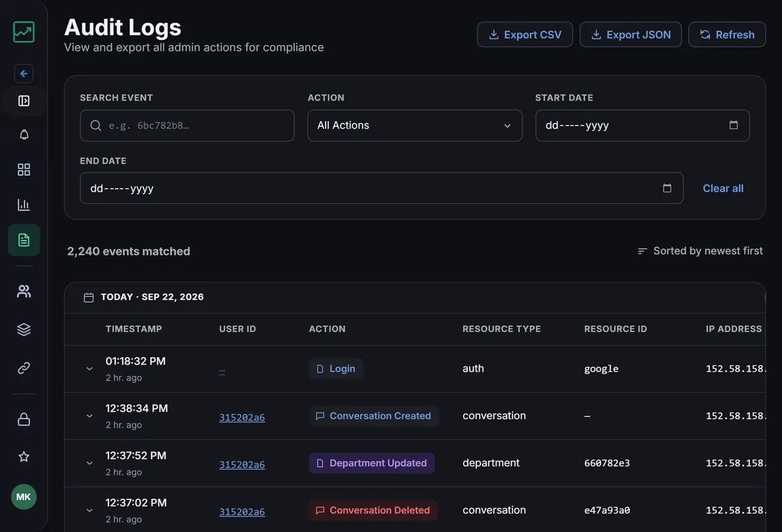Open user 315202a6 in Department Updated row
The image size is (782, 532).
(242, 465)
